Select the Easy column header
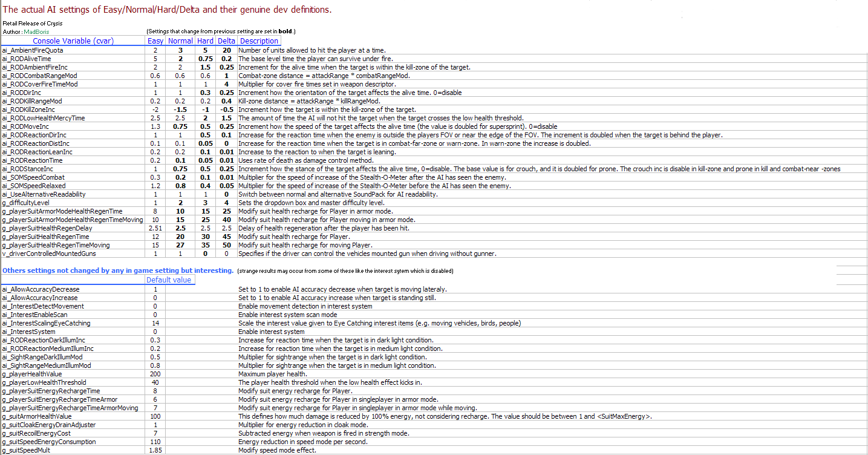The width and height of the screenshot is (868, 455). point(155,41)
